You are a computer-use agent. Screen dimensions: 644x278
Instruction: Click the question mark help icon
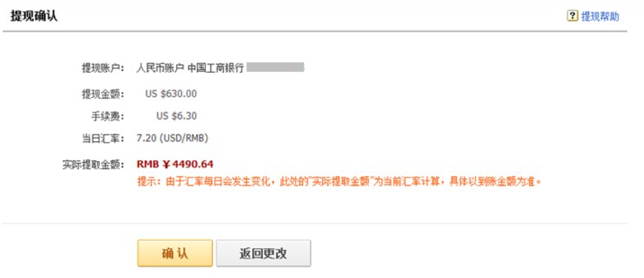point(573,16)
